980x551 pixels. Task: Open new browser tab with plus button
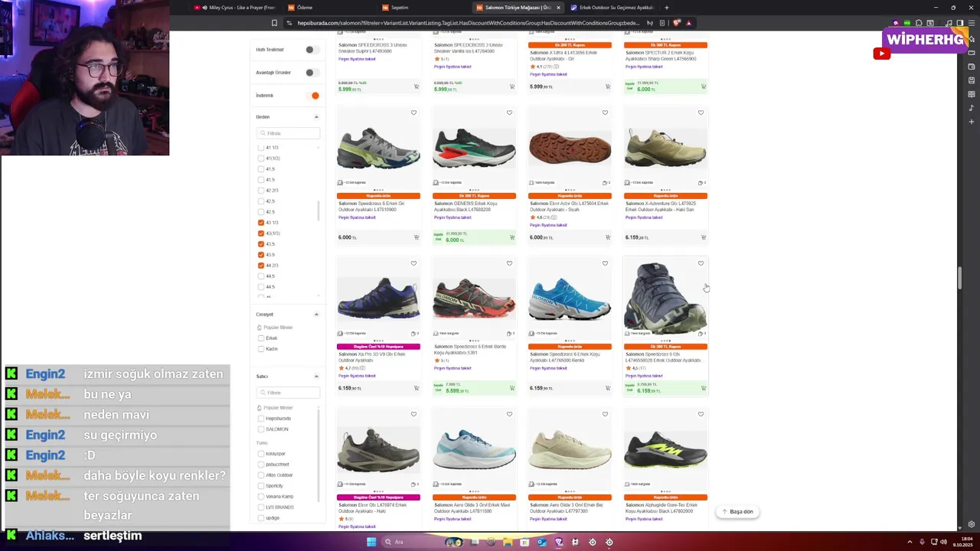point(666,8)
